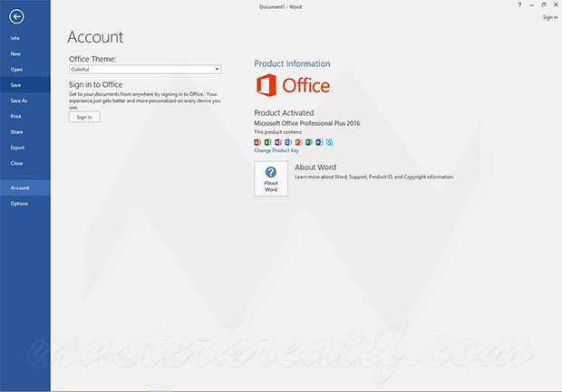Choose Save As in the backstage menu
Image resolution: width=562 pixels, height=392 pixels.
click(25, 100)
